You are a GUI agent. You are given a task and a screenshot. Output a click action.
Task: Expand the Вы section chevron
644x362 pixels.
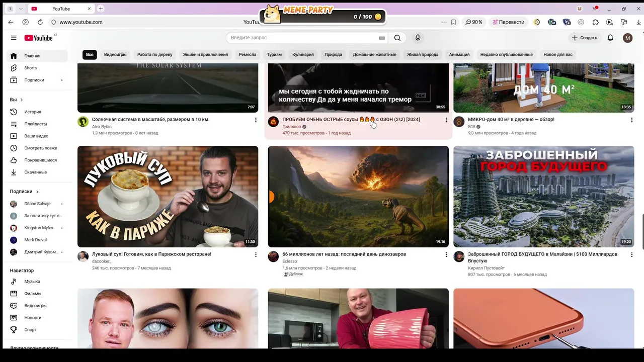point(22,100)
